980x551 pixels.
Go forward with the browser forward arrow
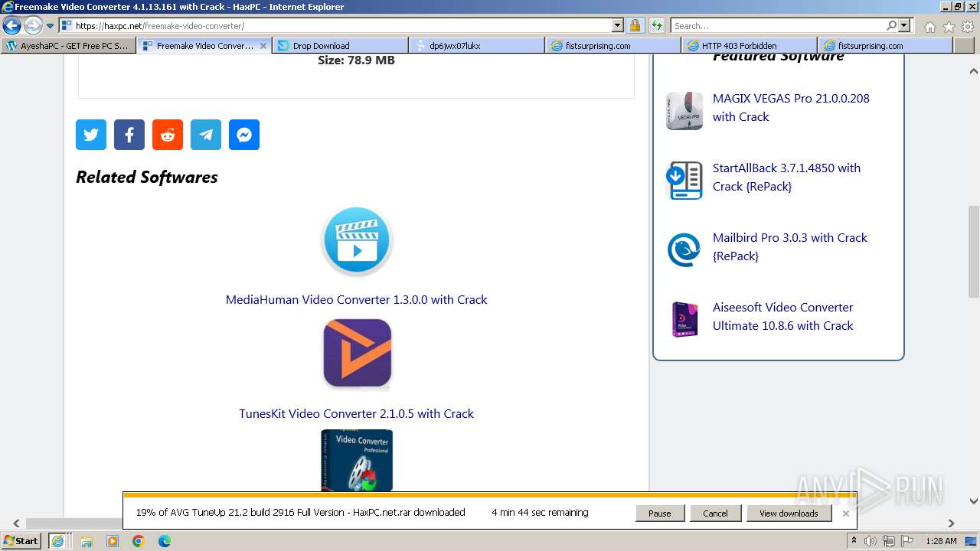(33, 26)
